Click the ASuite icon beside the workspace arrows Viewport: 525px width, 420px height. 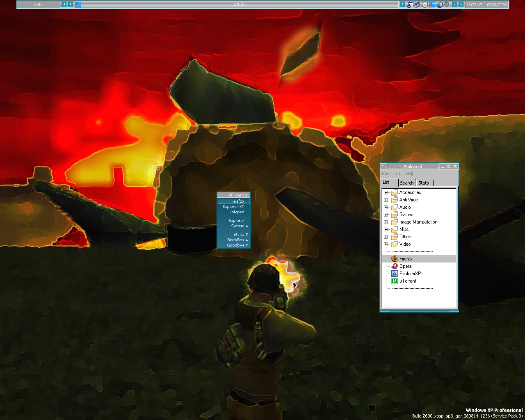click(78, 5)
